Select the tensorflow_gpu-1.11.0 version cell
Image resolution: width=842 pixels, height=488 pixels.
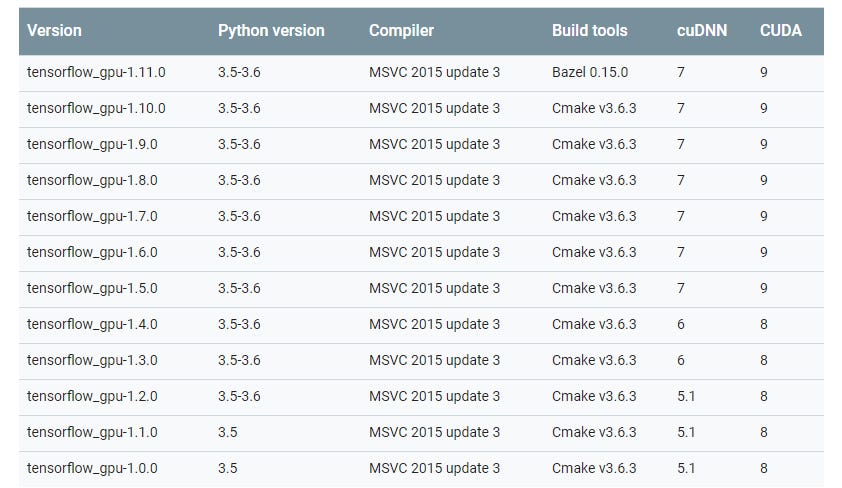[x=96, y=72]
